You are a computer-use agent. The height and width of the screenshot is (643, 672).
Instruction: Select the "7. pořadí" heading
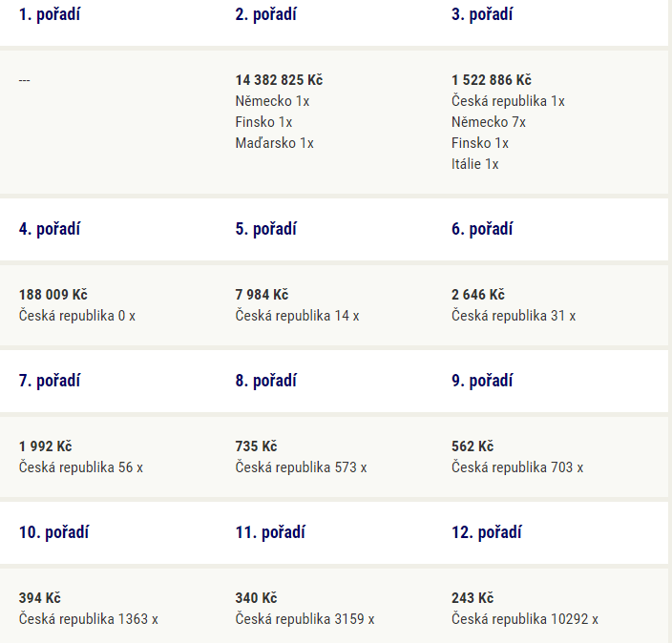[x=50, y=381]
